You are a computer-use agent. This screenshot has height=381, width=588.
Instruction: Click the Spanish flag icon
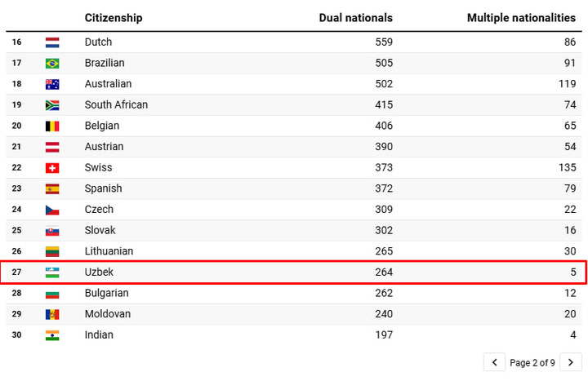coord(52,188)
